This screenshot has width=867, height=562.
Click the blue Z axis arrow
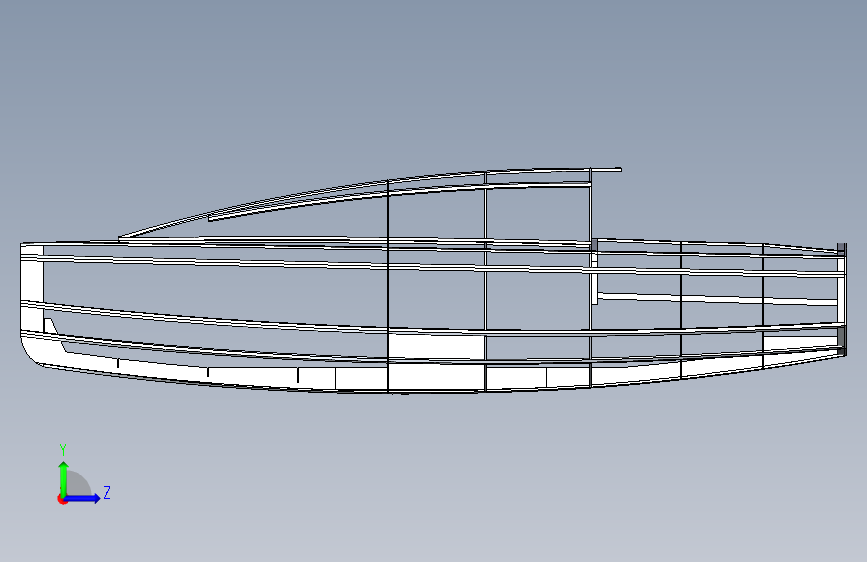(x=82, y=498)
